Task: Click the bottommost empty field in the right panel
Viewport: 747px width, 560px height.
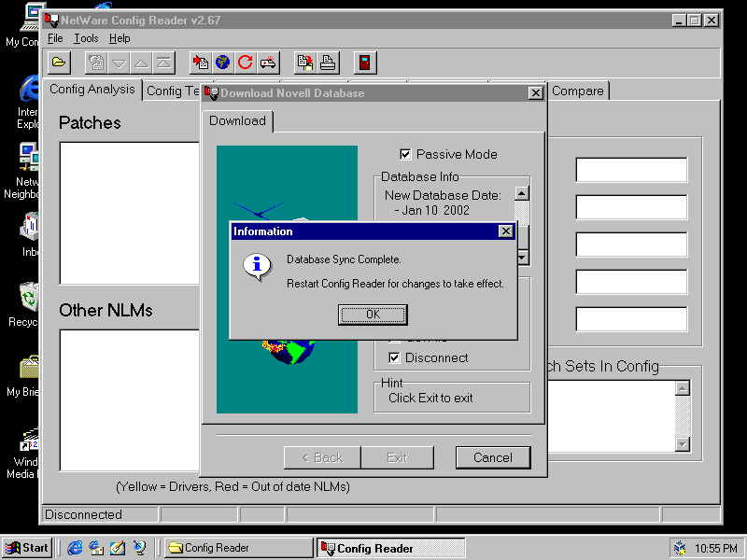Action: (631, 319)
